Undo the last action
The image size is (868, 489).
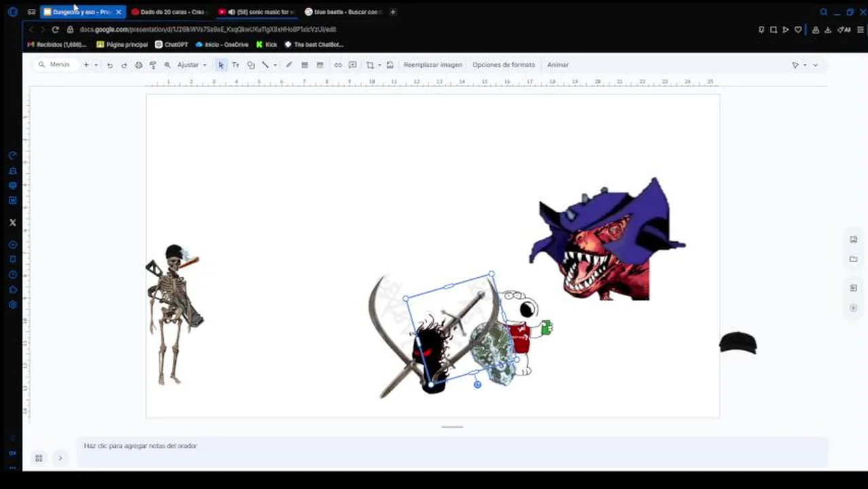[109, 65]
